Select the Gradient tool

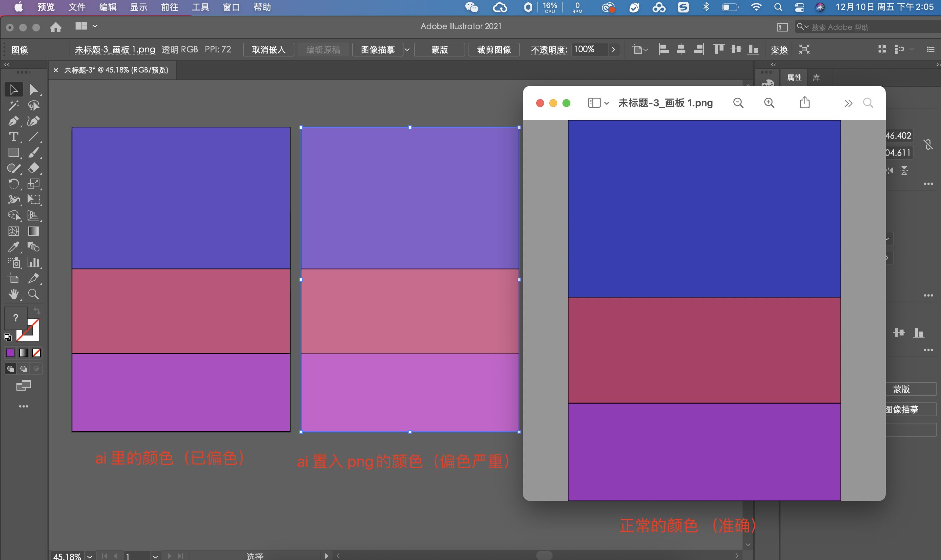click(34, 231)
